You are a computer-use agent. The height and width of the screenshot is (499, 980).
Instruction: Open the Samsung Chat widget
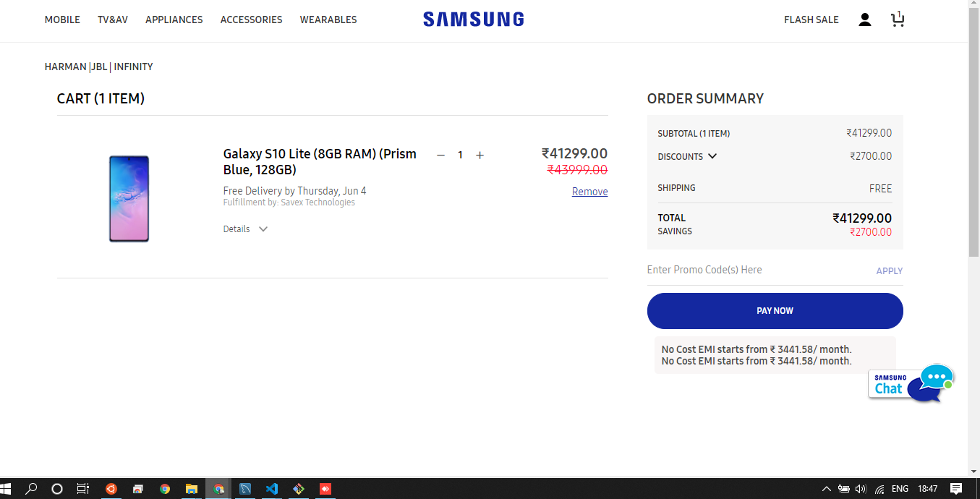tap(911, 383)
